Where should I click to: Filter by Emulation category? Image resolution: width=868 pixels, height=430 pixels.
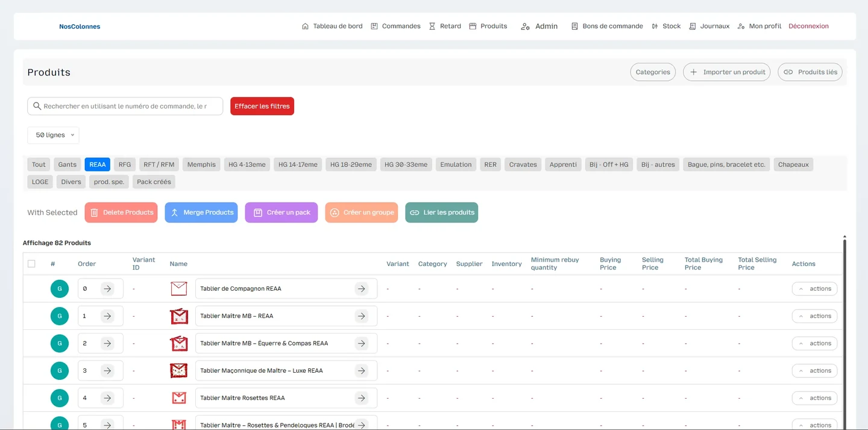click(x=456, y=165)
